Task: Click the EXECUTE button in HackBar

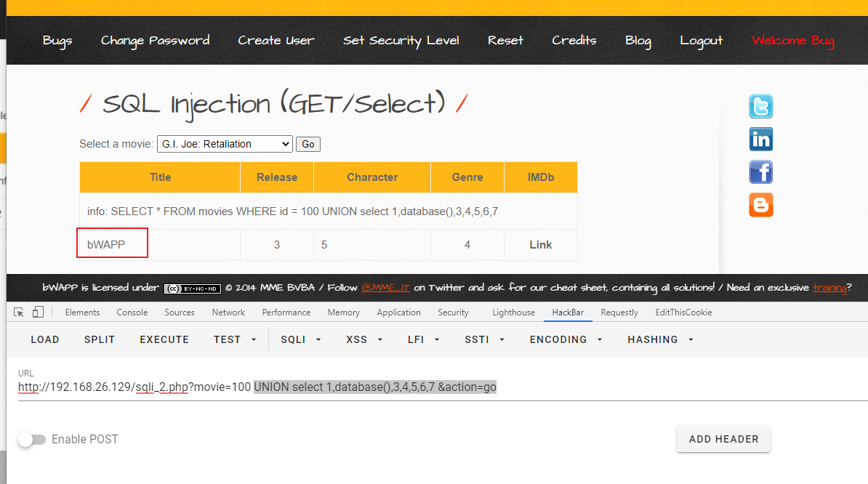Action: (x=164, y=339)
